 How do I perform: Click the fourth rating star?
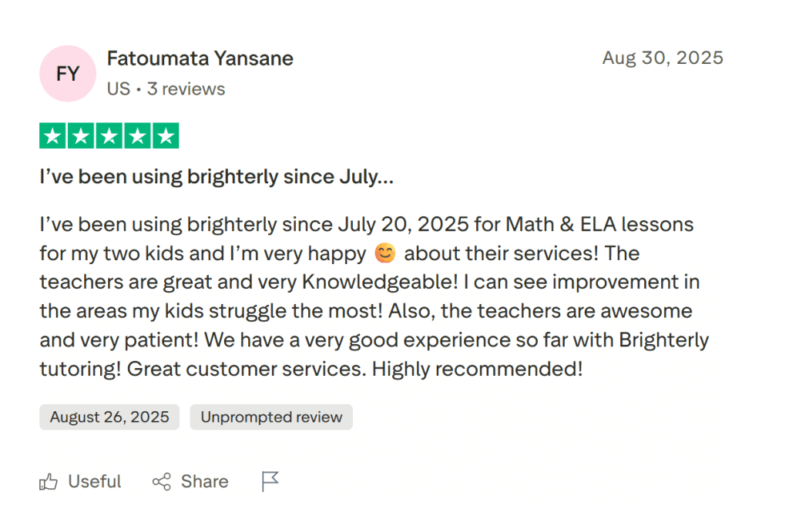pos(137,135)
